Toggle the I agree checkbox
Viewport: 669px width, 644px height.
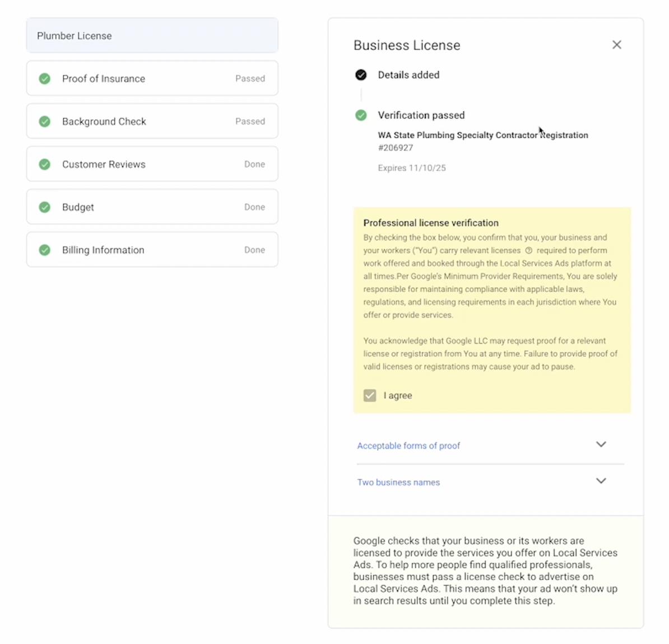[370, 395]
